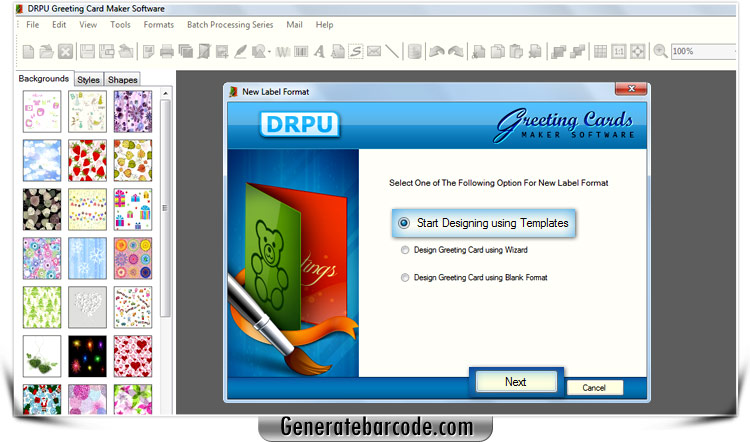Click the 1:1 actual size icon

click(x=618, y=51)
